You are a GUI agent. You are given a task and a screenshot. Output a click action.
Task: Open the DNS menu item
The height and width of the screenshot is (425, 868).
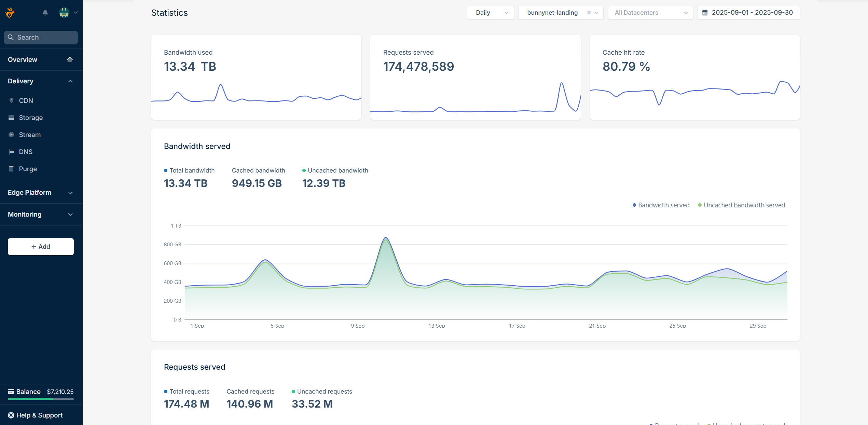[x=26, y=152]
